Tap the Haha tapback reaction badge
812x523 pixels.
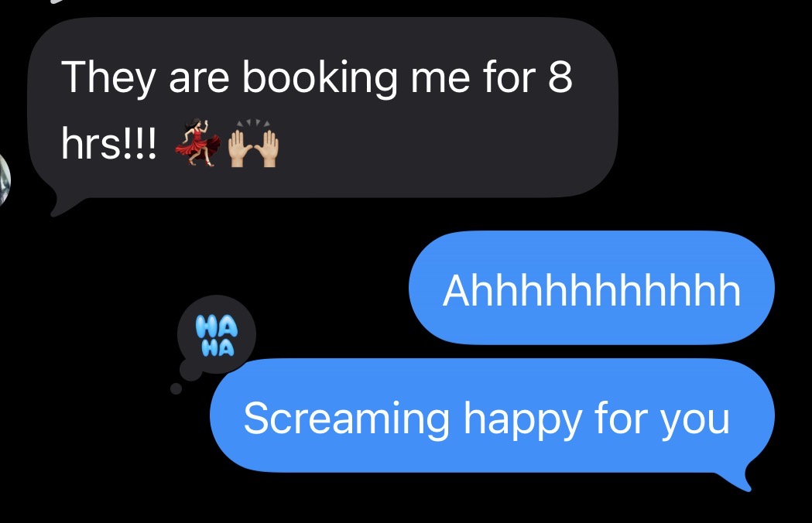tap(217, 335)
